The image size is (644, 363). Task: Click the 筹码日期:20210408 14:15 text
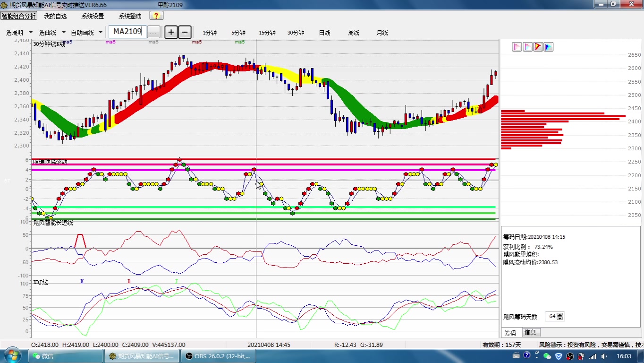coord(534,237)
